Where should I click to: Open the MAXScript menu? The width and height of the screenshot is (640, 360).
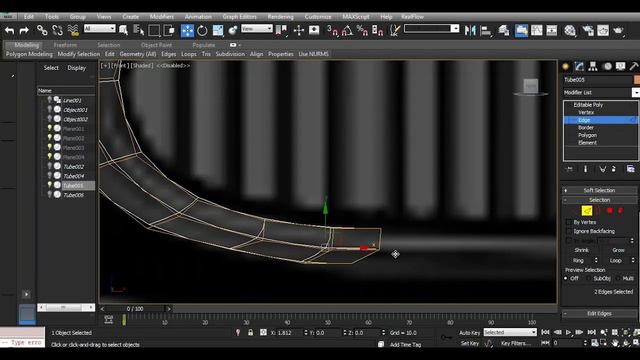click(x=356, y=17)
